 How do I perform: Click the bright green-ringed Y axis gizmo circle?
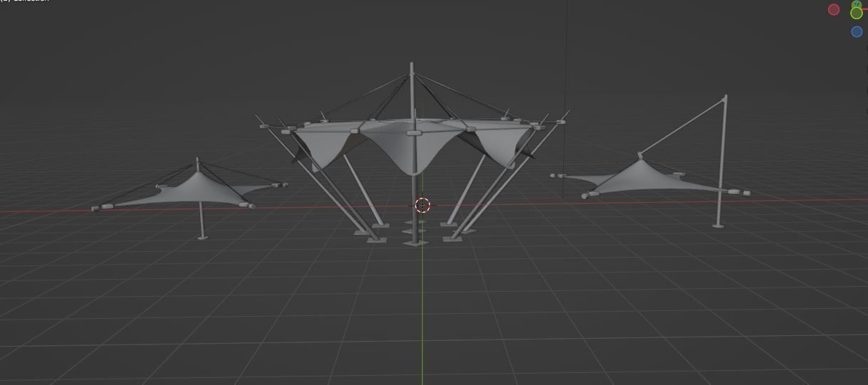click(857, 12)
